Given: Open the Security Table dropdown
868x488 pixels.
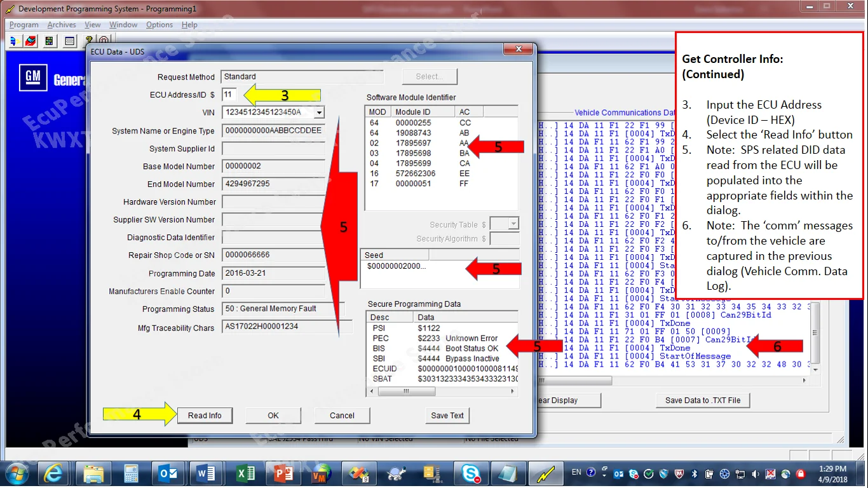Looking at the screenshot, I should [x=513, y=224].
